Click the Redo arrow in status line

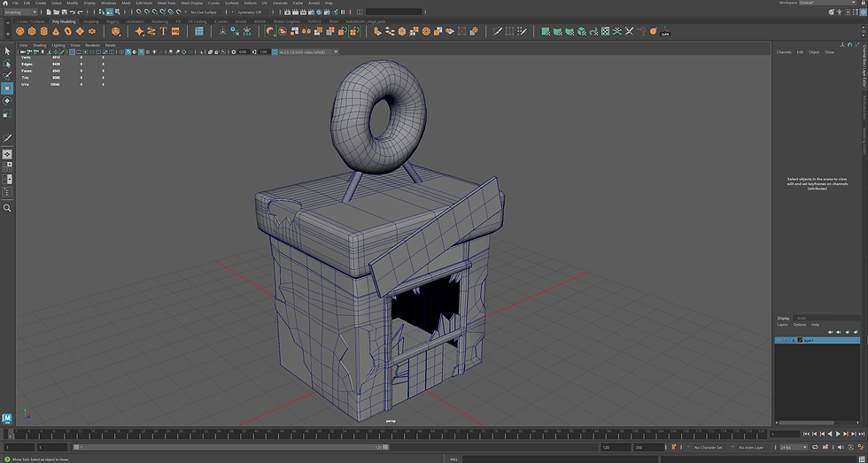[81, 12]
